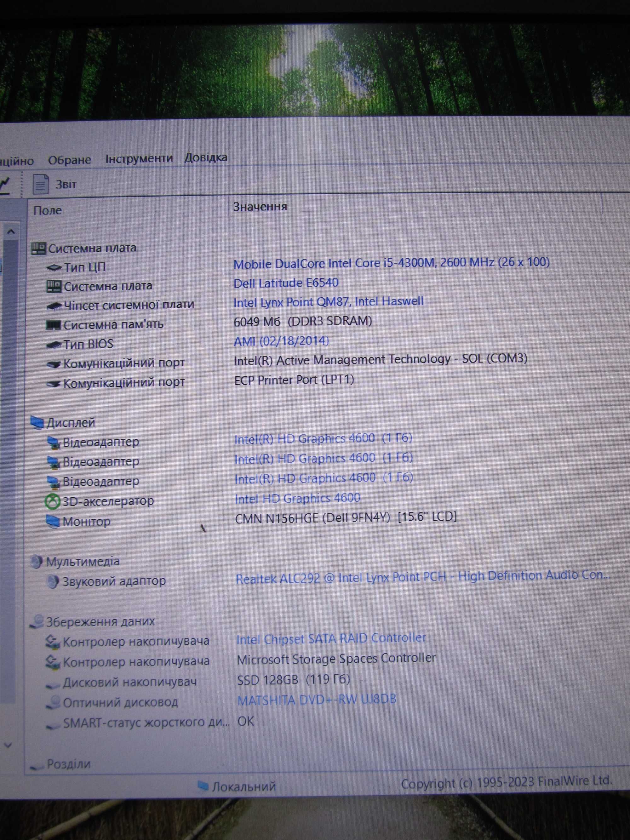Select the SMART status OK value

(x=246, y=721)
